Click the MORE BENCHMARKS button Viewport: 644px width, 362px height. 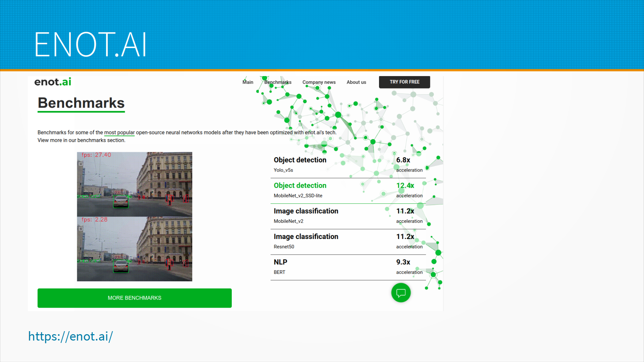click(135, 298)
